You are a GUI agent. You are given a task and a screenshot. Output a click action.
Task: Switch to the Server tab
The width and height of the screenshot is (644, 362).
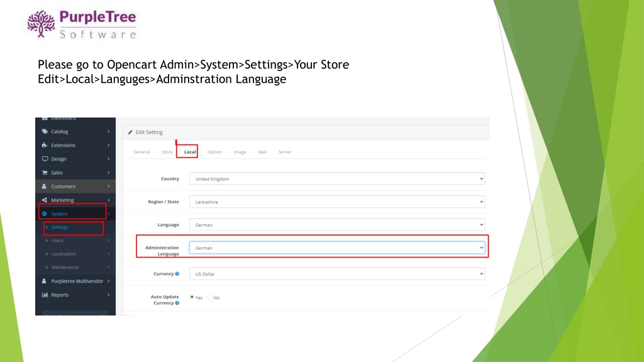(x=285, y=152)
